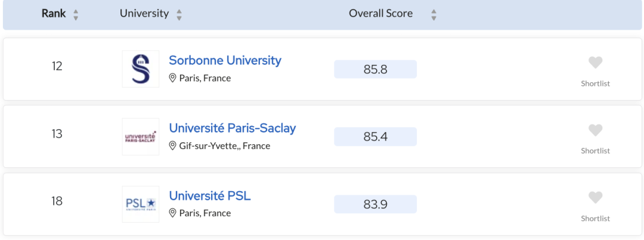Viewport: 644px width, 240px height.
Task: Click location pin in Université PSL row
Action: (172, 213)
